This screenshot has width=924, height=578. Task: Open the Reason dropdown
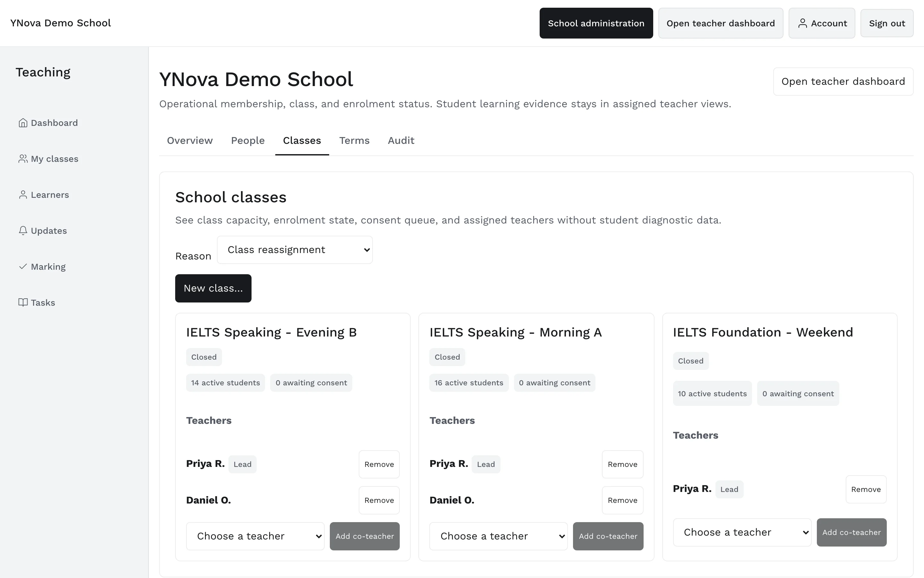[295, 250]
